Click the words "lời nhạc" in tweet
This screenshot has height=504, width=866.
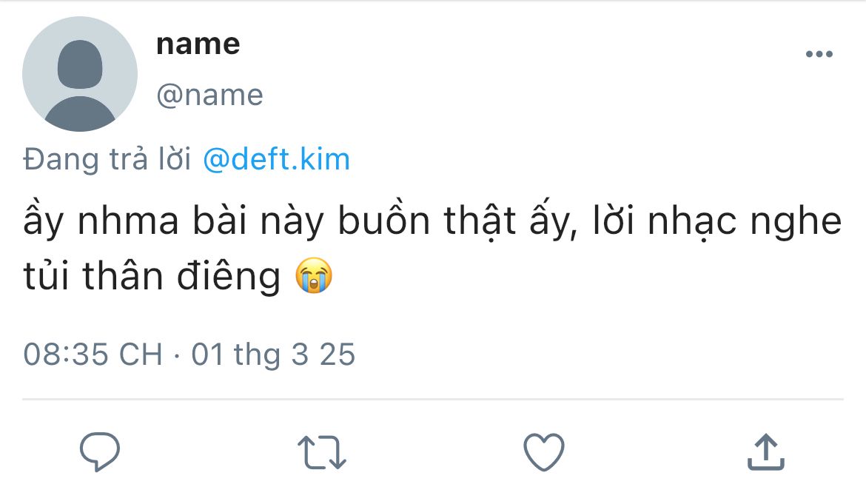tap(662, 223)
